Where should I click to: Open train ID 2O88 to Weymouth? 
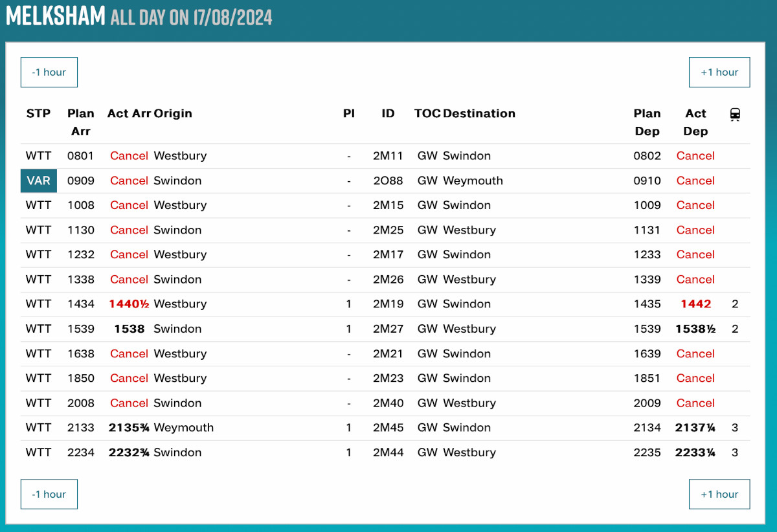(388, 181)
